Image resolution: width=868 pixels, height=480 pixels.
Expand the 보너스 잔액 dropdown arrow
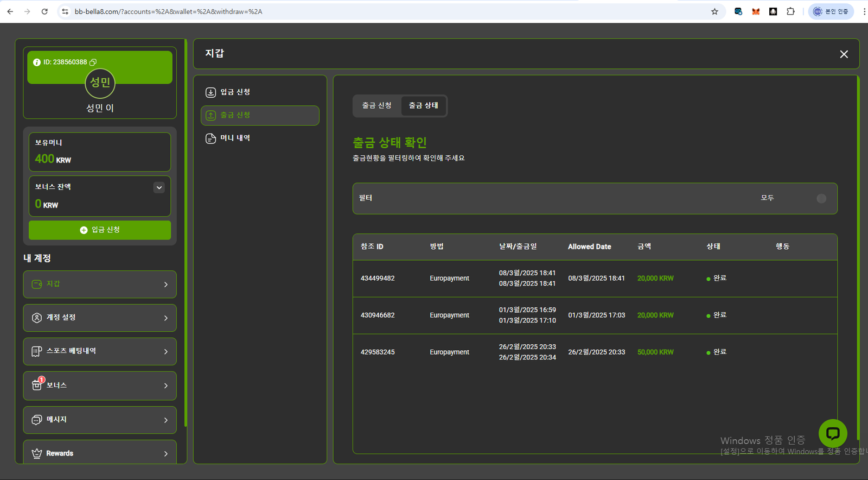point(159,188)
